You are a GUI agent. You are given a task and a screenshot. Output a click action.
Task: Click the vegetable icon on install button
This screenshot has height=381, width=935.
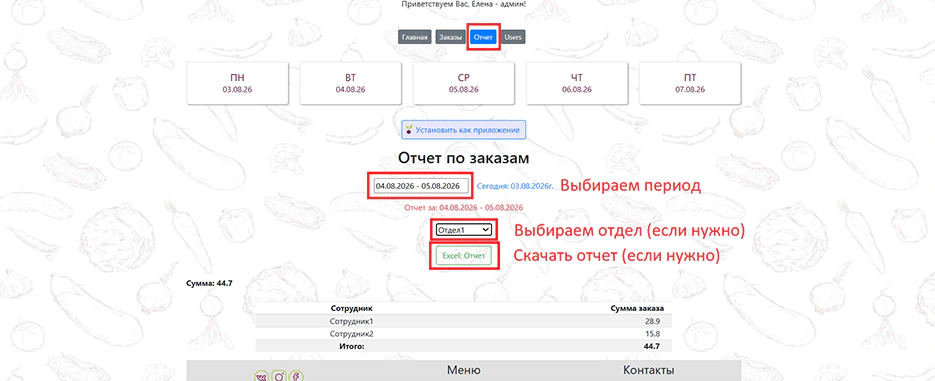click(409, 129)
